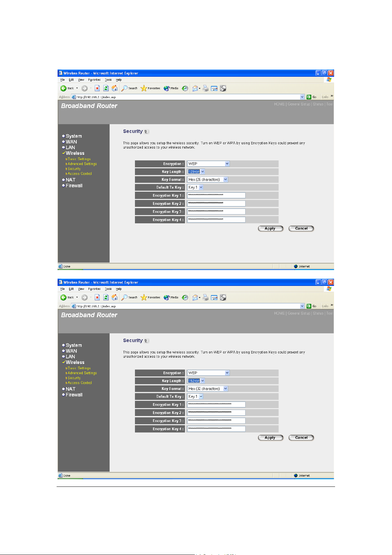The width and height of the screenshot is (392, 555).
Task: Open Favorites star in the 128-bit key window
Action: (150, 88)
